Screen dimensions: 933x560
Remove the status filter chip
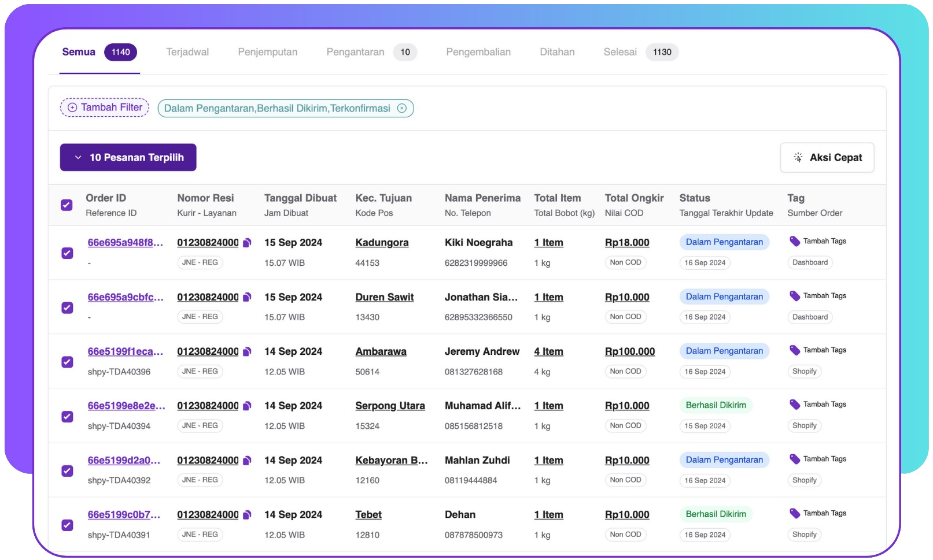(402, 108)
